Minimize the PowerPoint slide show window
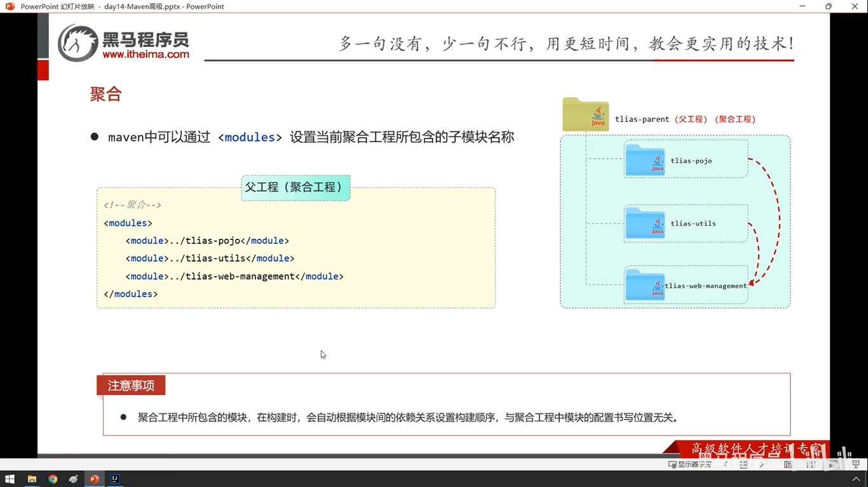 click(803, 6)
